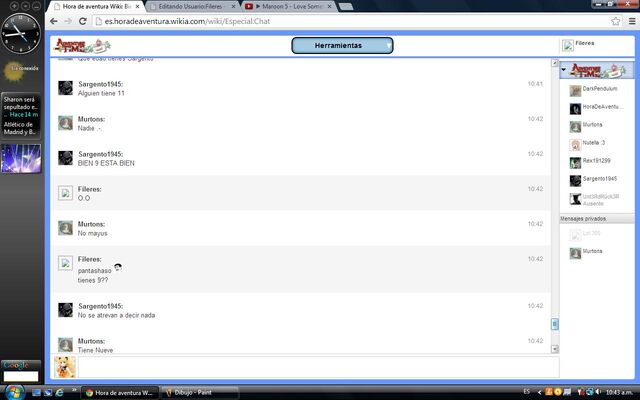Close the Editando Usuario tab
The image size is (640, 400).
click(x=233, y=7)
